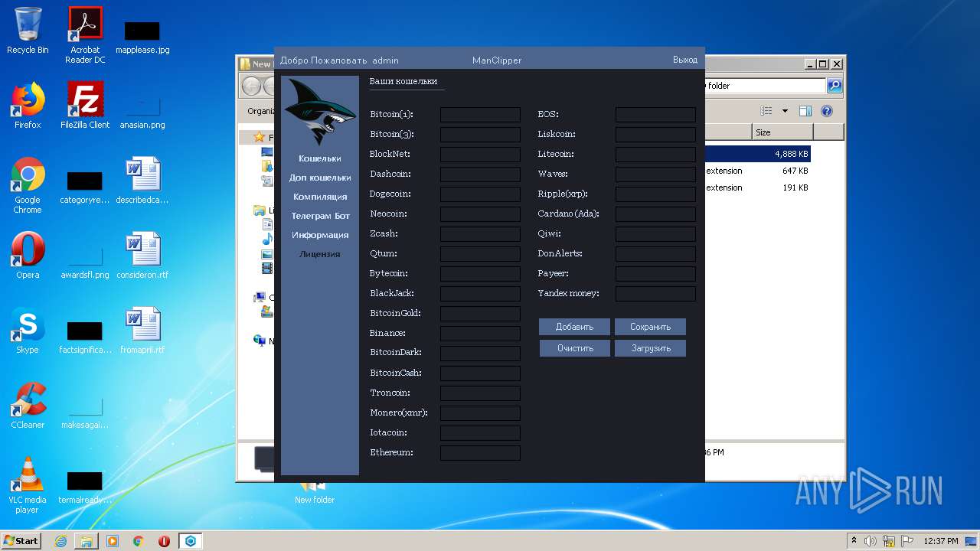Open the media player taskbar icon
The height and width of the screenshot is (551, 980).
pos(113,541)
